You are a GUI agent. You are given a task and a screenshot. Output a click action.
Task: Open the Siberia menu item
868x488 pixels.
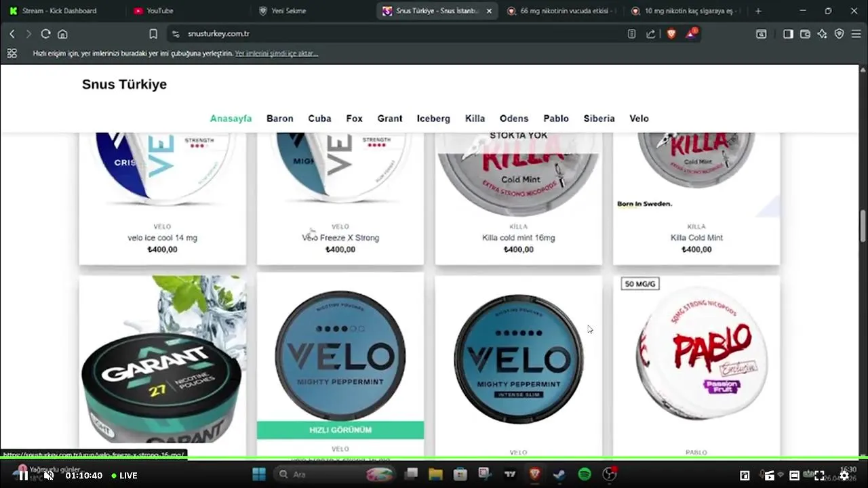pyautogui.click(x=599, y=119)
